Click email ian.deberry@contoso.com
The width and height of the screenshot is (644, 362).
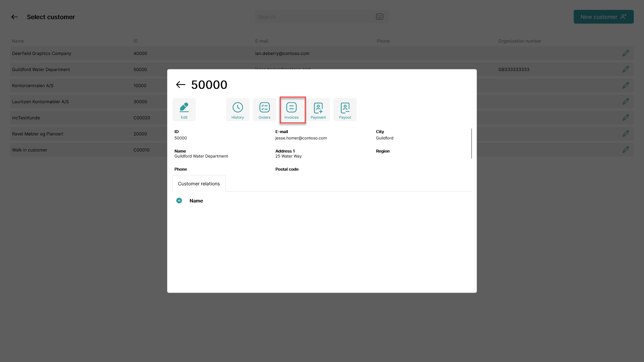click(x=282, y=53)
